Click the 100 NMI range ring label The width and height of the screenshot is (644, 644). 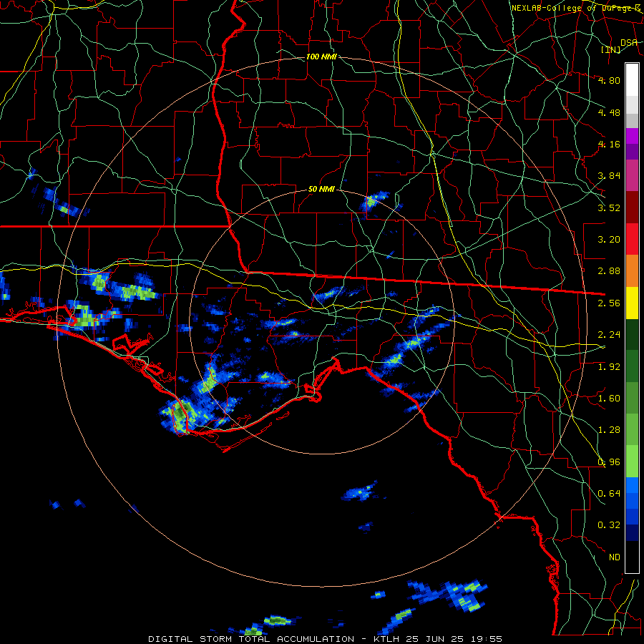pyautogui.click(x=321, y=57)
